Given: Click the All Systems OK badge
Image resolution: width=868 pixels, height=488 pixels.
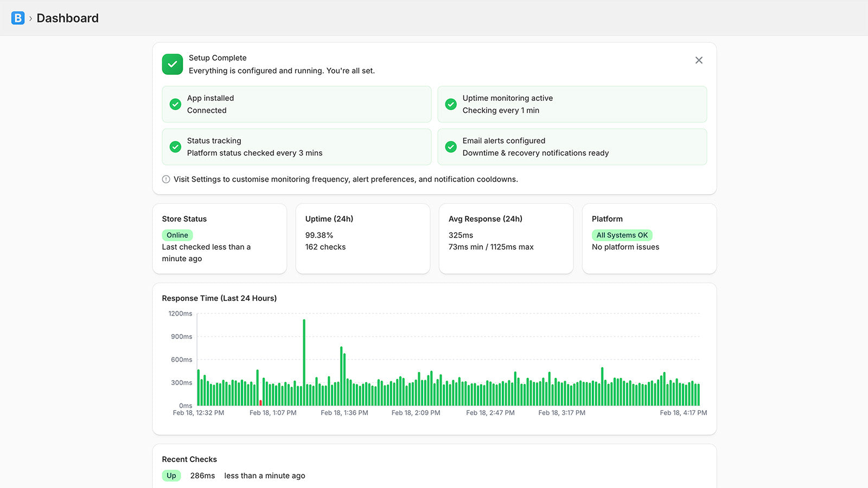Looking at the screenshot, I should pyautogui.click(x=622, y=235).
